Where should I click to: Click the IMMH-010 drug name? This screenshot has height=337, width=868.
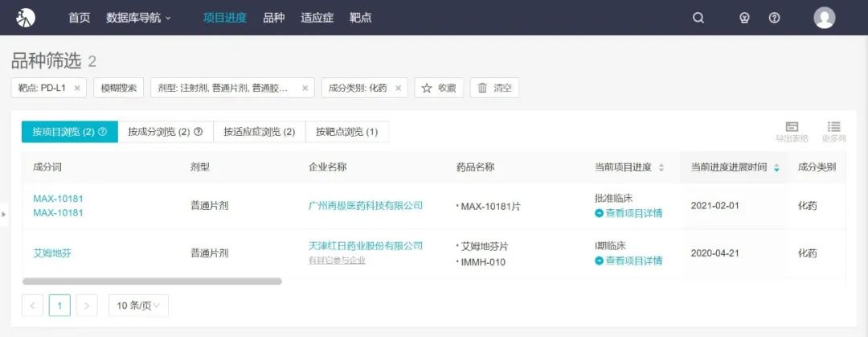coord(483,262)
